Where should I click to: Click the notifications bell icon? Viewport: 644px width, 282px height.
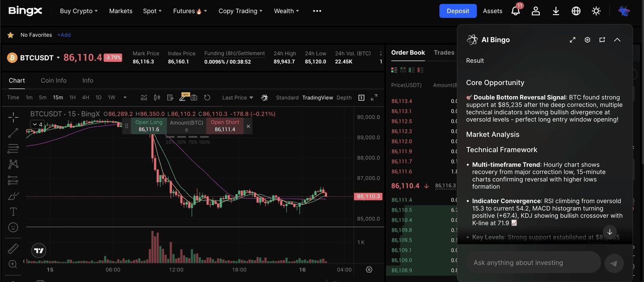pos(515,11)
